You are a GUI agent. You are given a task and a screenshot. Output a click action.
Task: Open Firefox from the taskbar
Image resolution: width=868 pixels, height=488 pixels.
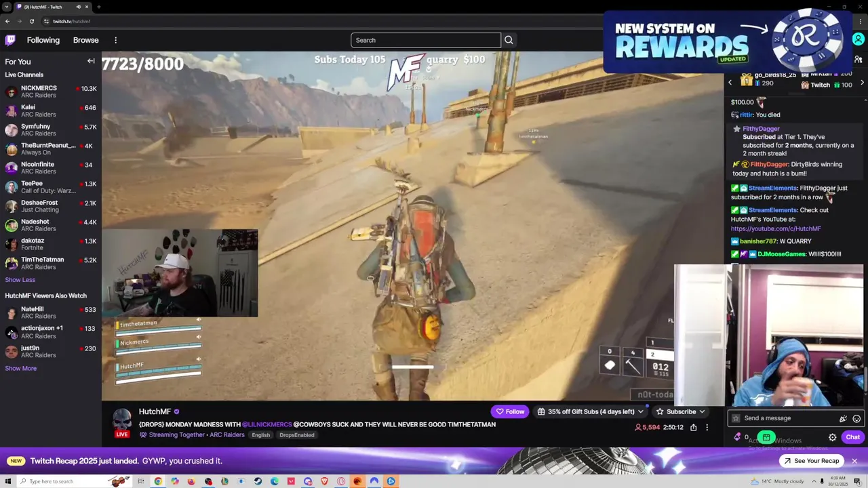click(x=191, y=481)
